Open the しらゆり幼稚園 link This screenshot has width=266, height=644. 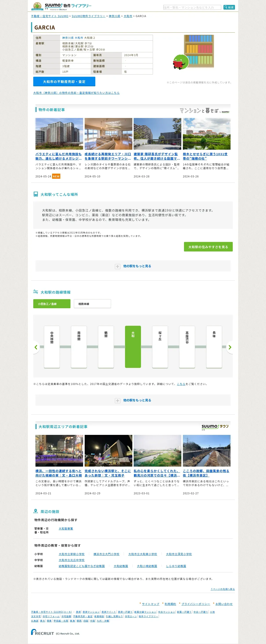[x=176, y=566]
